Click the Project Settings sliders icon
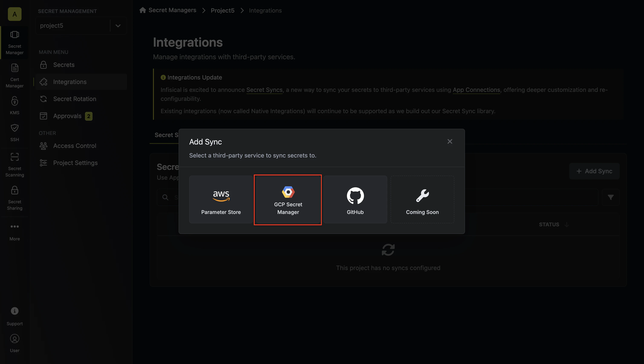The image size is (644, 364). pos(43,163)
